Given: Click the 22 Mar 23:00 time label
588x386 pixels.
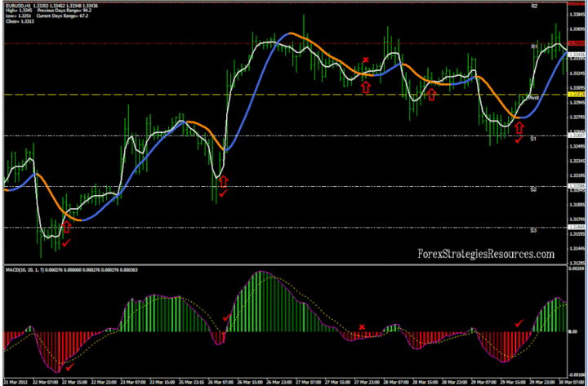Looking at the screenshot, I should pyautogui.click(x=104, y=382).
